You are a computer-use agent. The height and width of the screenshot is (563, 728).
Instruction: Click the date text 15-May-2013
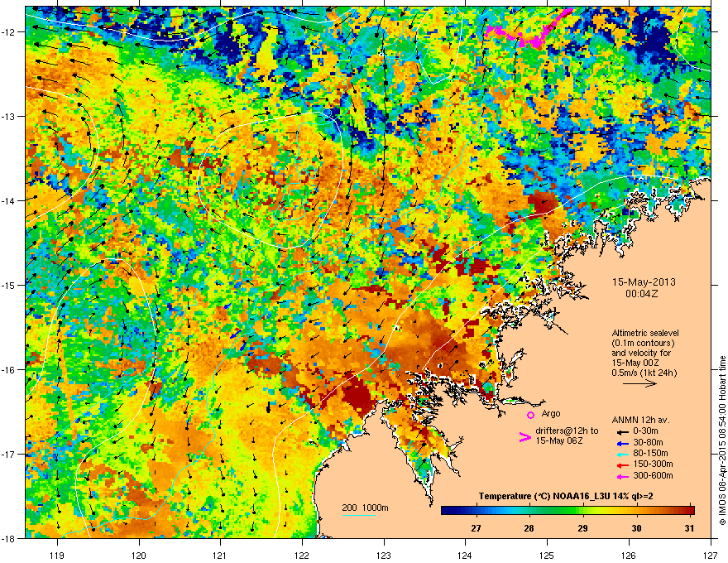point(644,282)
